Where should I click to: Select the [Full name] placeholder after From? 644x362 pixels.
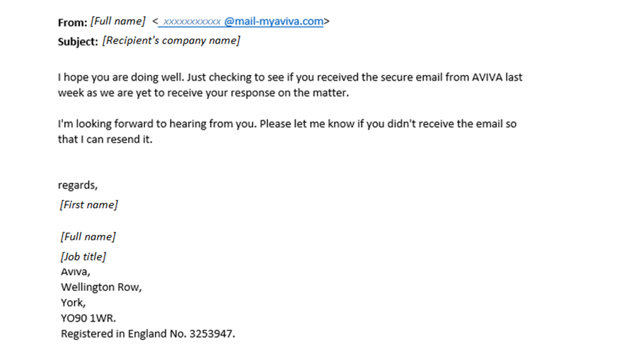(x=118, y=21)
